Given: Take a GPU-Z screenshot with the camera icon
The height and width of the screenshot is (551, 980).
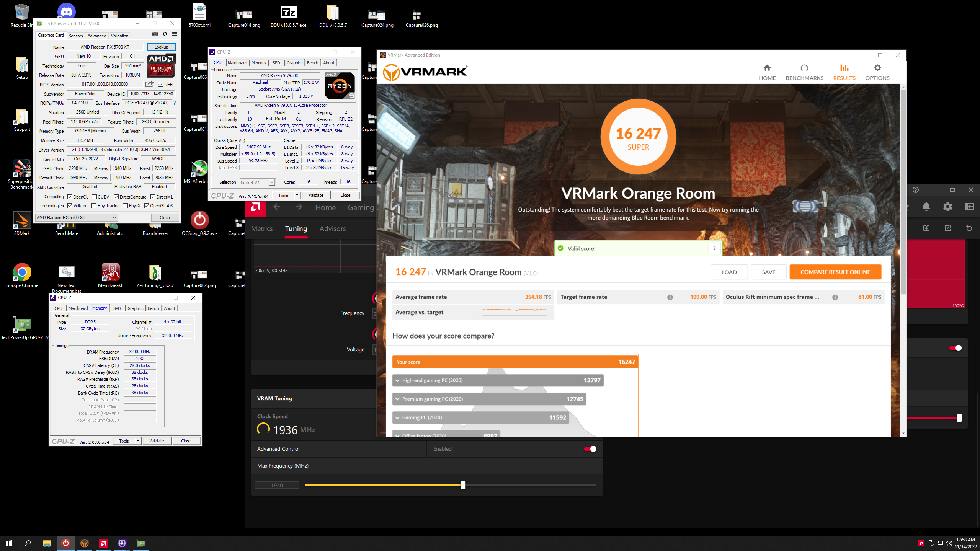Looking at the screenshot, I should pyautogui.click(x=155, y=34).
